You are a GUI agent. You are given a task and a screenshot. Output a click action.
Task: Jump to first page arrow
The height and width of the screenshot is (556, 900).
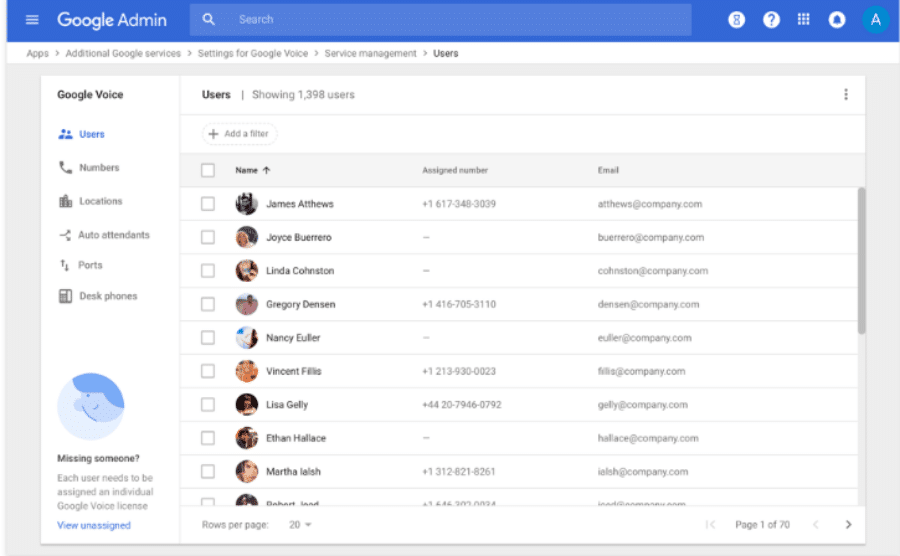point(711,524)
